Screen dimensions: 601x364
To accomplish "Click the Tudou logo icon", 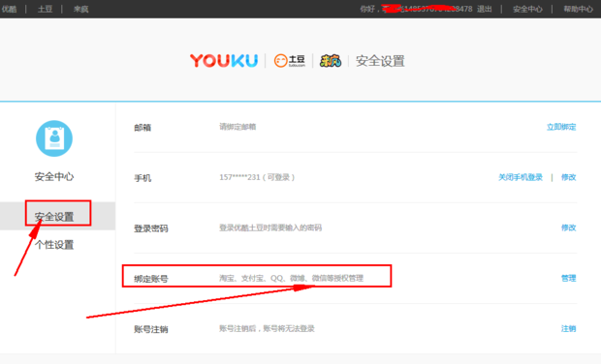I will pyautogui.click(x=290, y=61).
